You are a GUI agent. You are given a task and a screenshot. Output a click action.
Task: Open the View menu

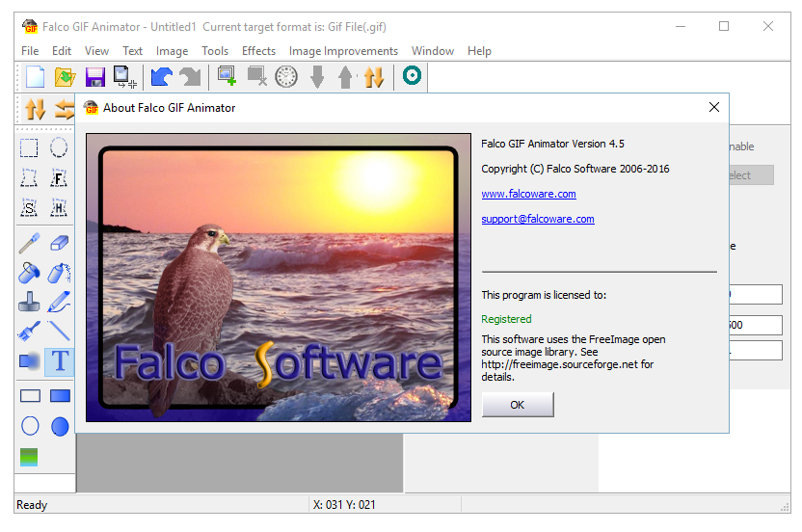coord(96,51)
